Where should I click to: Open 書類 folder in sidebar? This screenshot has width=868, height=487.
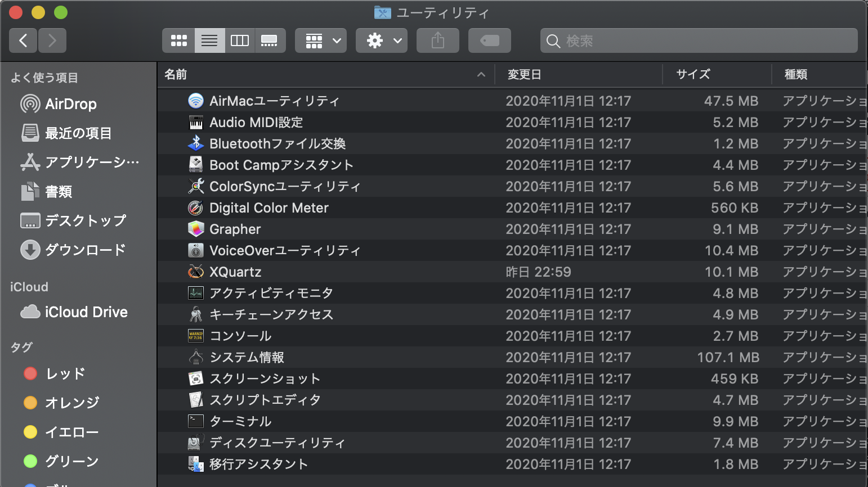47,192
